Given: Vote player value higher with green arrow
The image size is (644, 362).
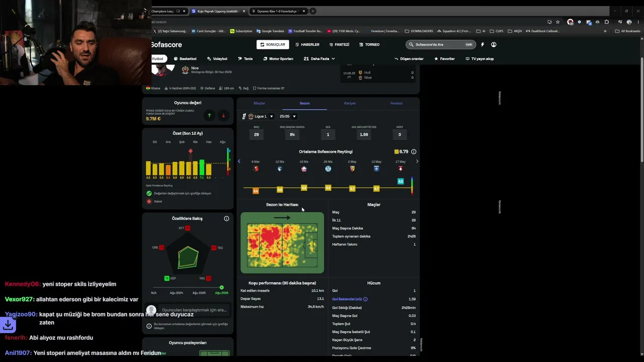Looking at the screenshot, I should (x=209, y=116).
